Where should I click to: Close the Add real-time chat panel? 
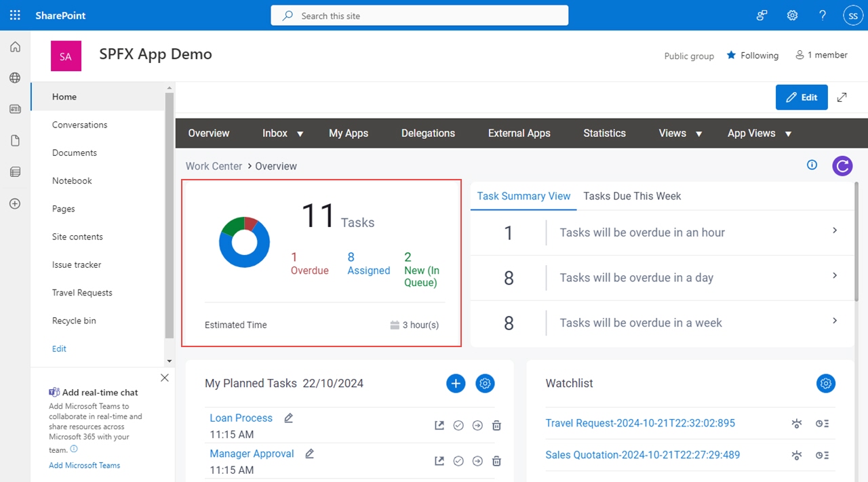[165, 378]
